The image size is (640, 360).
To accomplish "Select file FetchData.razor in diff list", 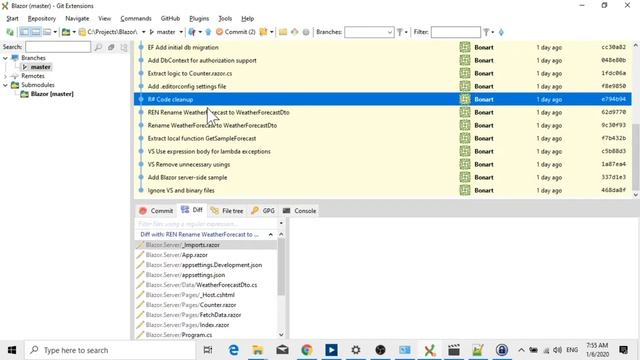I will 206,315.
